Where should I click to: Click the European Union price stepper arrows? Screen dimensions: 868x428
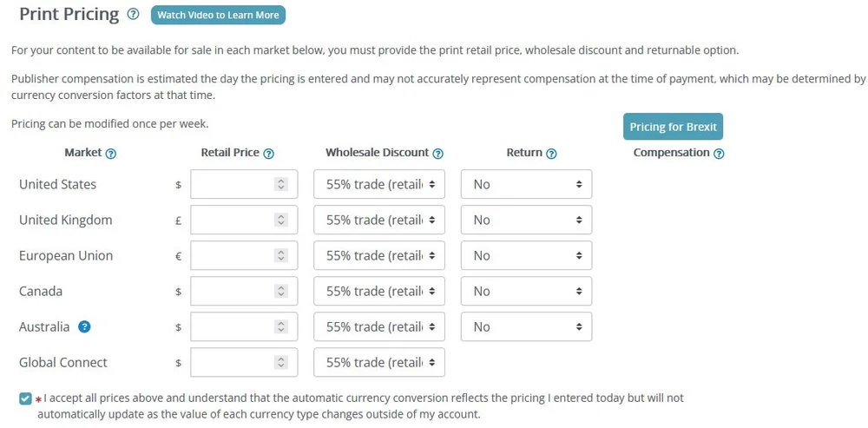coord(280,255)
